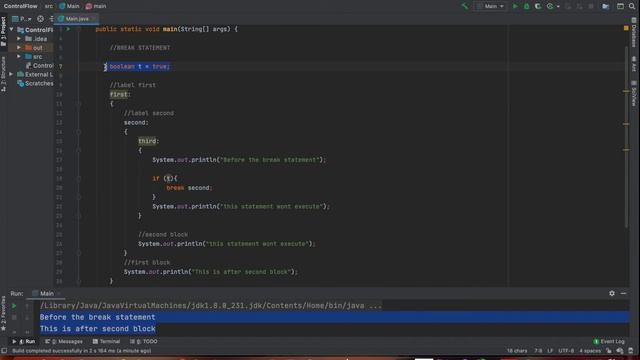This screenshot has height=360, width=640.
Task: Open the Event Log button
Action: coord(609,341)
